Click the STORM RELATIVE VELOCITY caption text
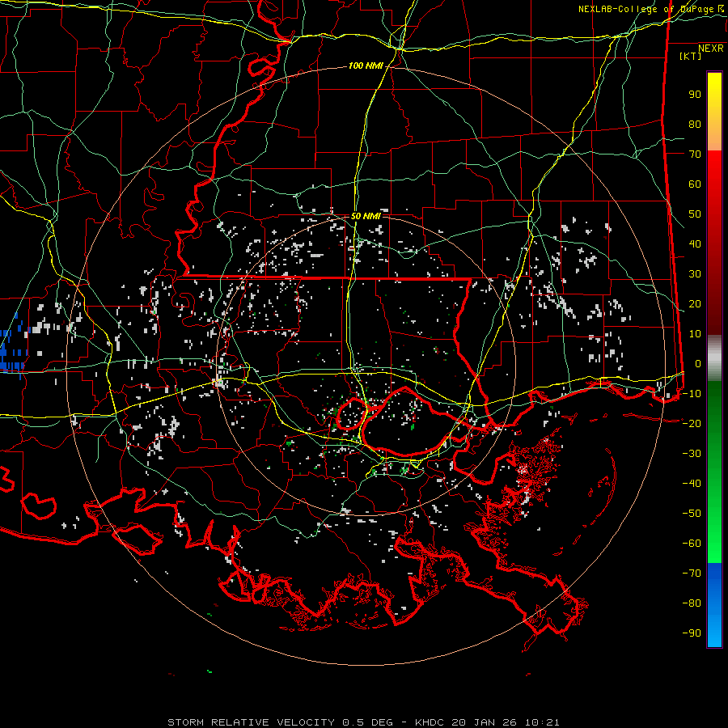 [251, 722]
